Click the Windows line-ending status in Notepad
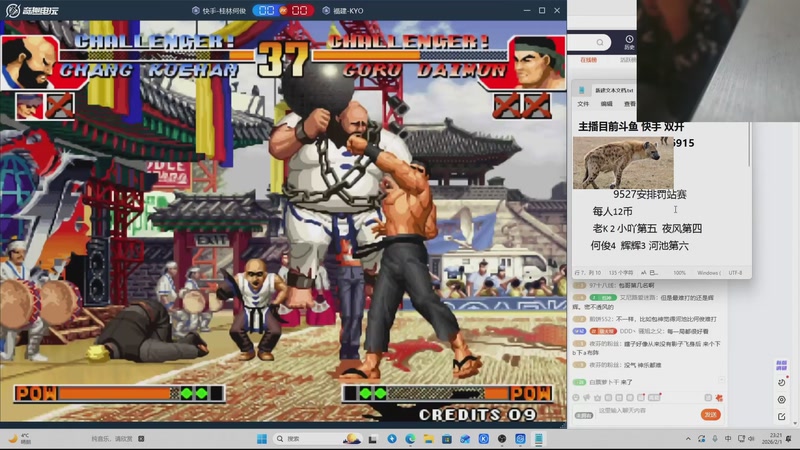The width and height of the screenshot is (800, 450). [709, 273]
